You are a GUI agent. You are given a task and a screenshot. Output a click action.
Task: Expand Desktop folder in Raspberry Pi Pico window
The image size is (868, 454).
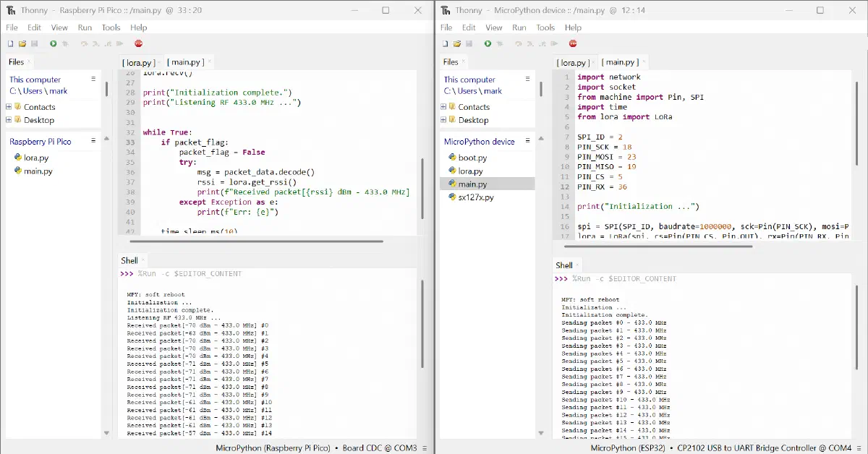coord(9,120)
